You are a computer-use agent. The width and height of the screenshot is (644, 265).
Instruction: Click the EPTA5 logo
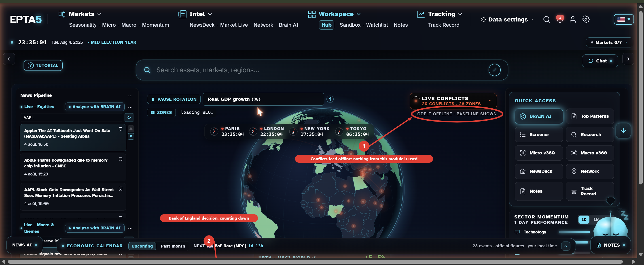(26, 19)
